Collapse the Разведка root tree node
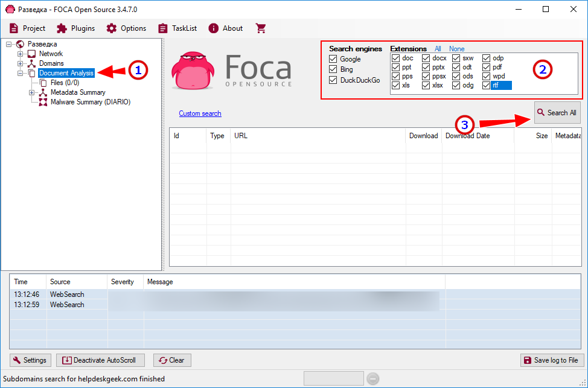 click(x=9, y=44)
